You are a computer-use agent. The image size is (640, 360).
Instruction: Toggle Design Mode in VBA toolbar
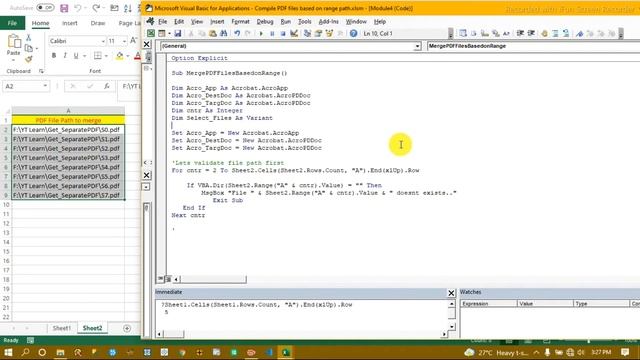tap(294, 33)
